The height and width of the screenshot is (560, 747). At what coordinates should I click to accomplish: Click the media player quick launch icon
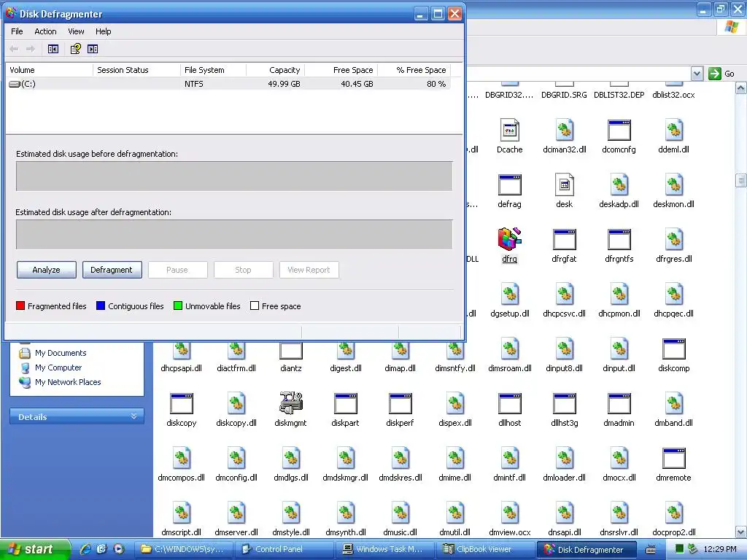(x=119, y=549)
